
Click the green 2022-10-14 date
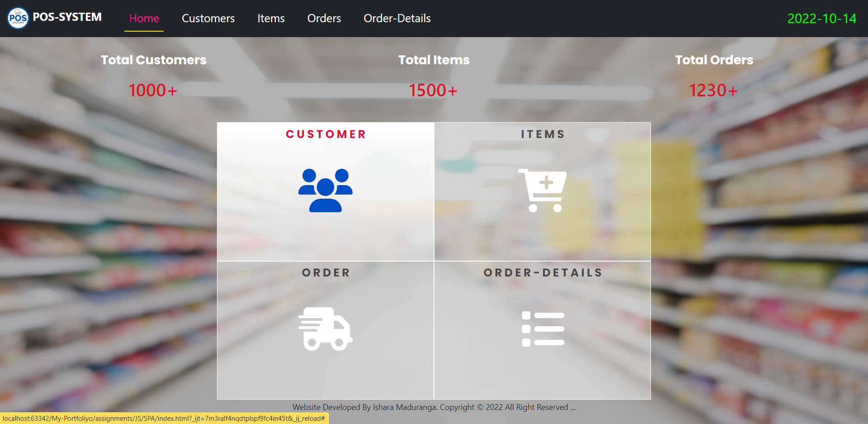click(822, 19)
